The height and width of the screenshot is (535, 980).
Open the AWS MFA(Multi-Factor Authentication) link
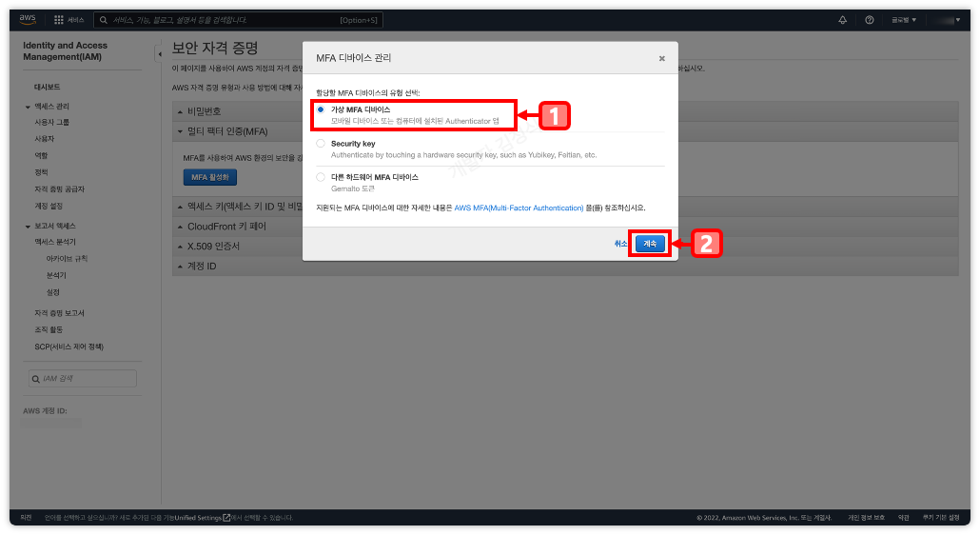[x=519, y=208]
